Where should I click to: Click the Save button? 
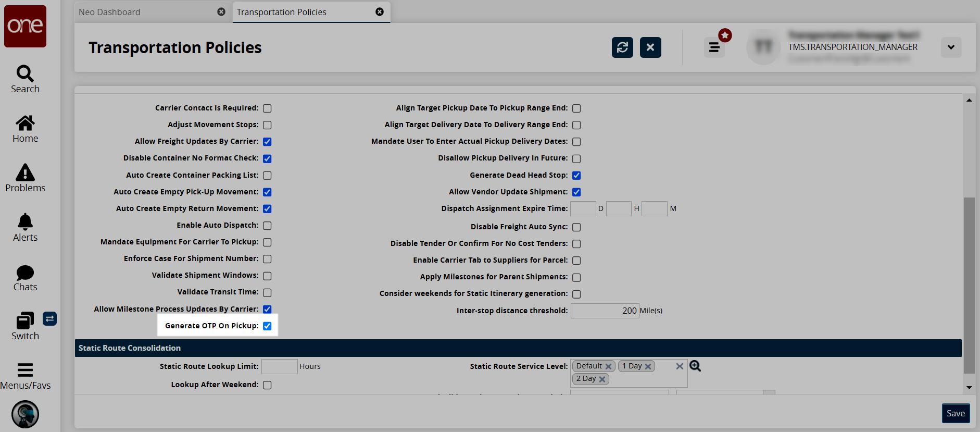pos(956,413)
